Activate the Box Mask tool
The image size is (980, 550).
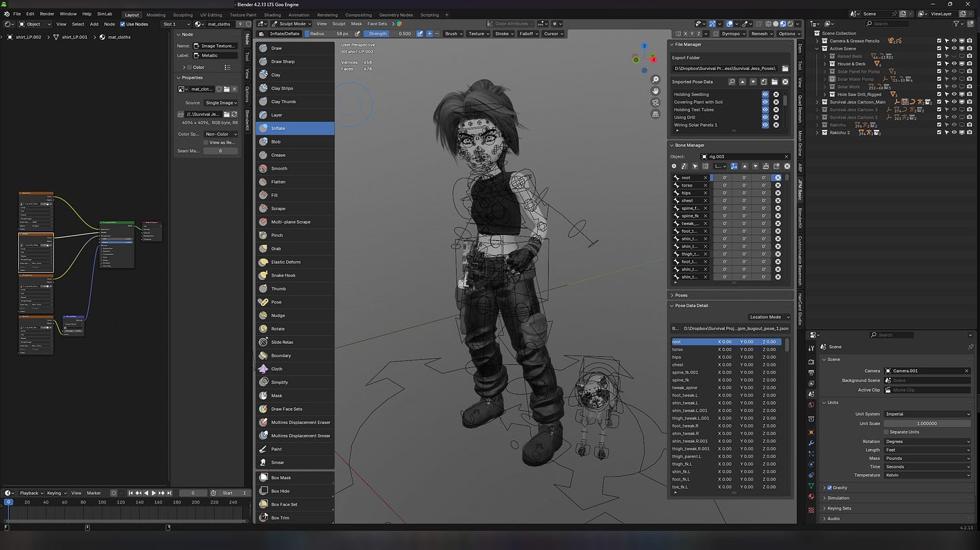(x=281, y=478)
